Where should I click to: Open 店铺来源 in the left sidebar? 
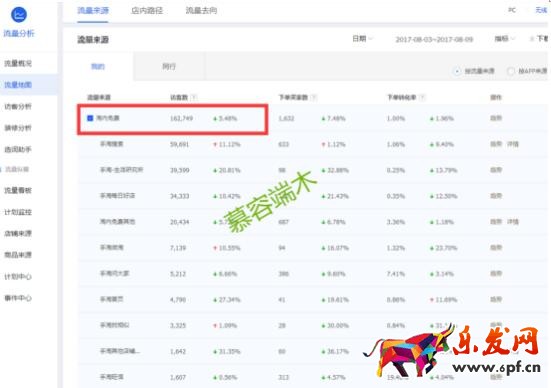(x=18, y=233)
